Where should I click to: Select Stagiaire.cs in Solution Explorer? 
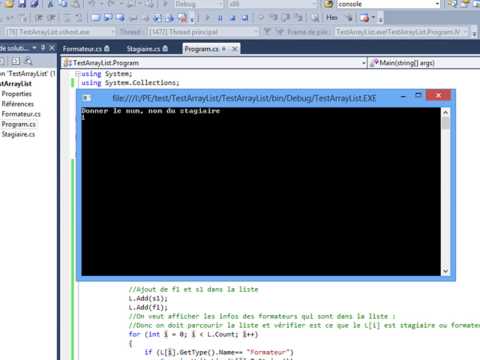18,134
